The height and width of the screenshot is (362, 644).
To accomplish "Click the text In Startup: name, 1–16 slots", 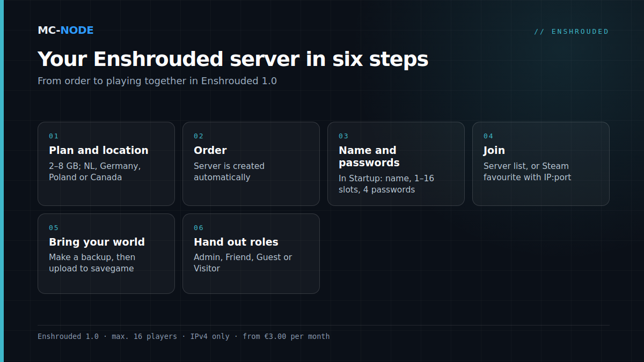I will pyautogui.click(x=386, y=184).
